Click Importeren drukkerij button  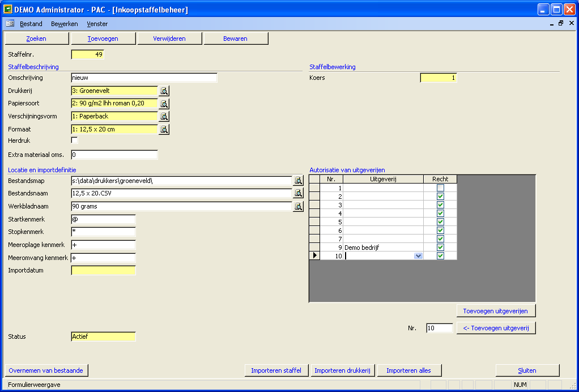(x=343, y=370)
